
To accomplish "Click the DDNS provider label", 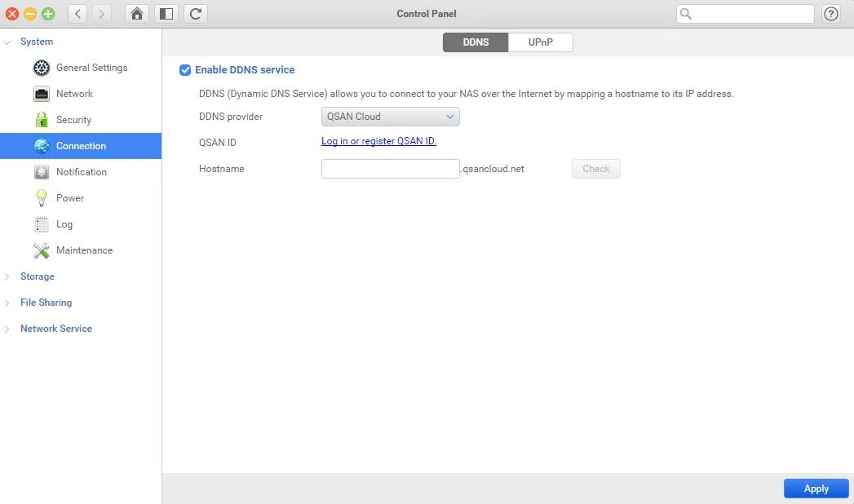I will click(230, 117).
